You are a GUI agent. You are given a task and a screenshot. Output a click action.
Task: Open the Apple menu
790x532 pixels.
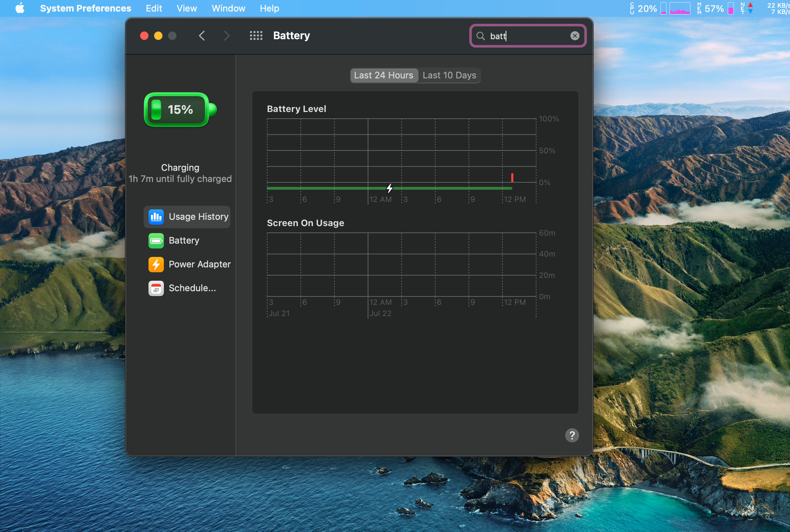pos(20,8)
